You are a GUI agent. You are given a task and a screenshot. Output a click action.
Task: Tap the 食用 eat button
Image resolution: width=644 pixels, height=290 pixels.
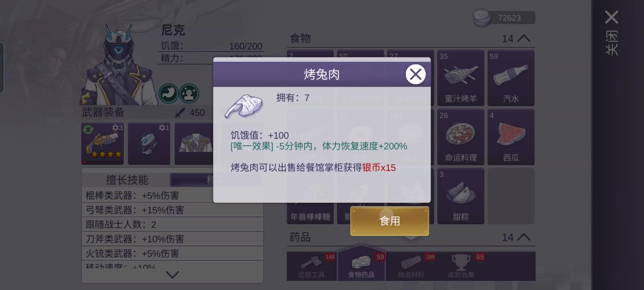pyautogui.click(x=390, y=221)
